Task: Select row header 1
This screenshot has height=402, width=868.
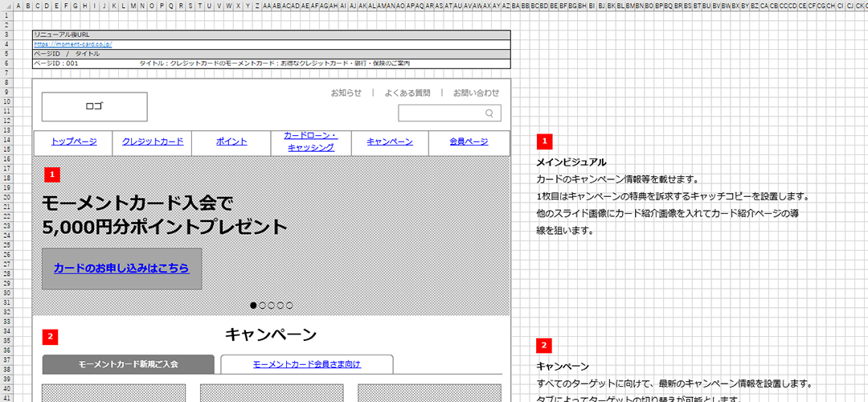Action: pyautogui.click(x=5, y=15)
